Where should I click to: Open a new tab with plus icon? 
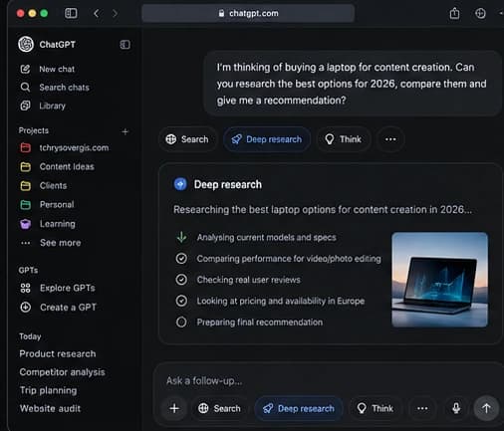click(480, 13)
